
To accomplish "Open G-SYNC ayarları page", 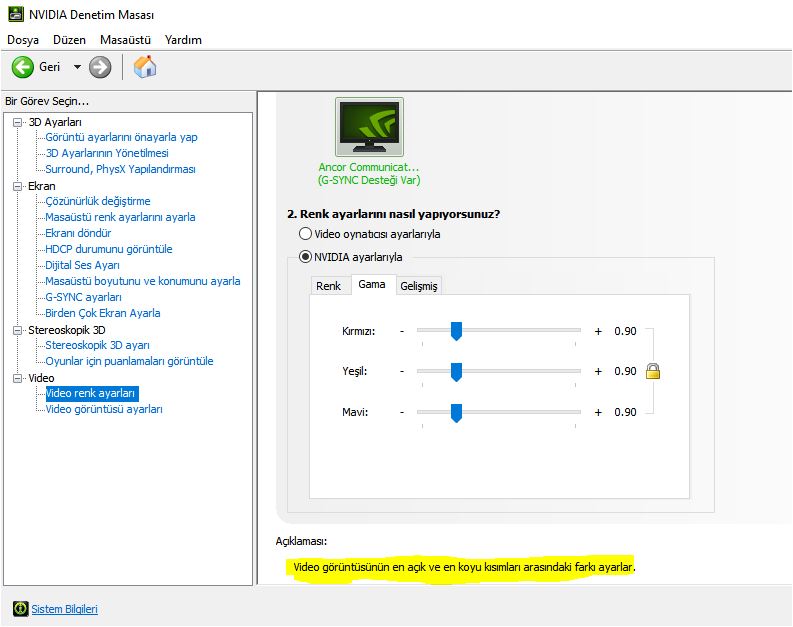I will (x=83, y=297).
